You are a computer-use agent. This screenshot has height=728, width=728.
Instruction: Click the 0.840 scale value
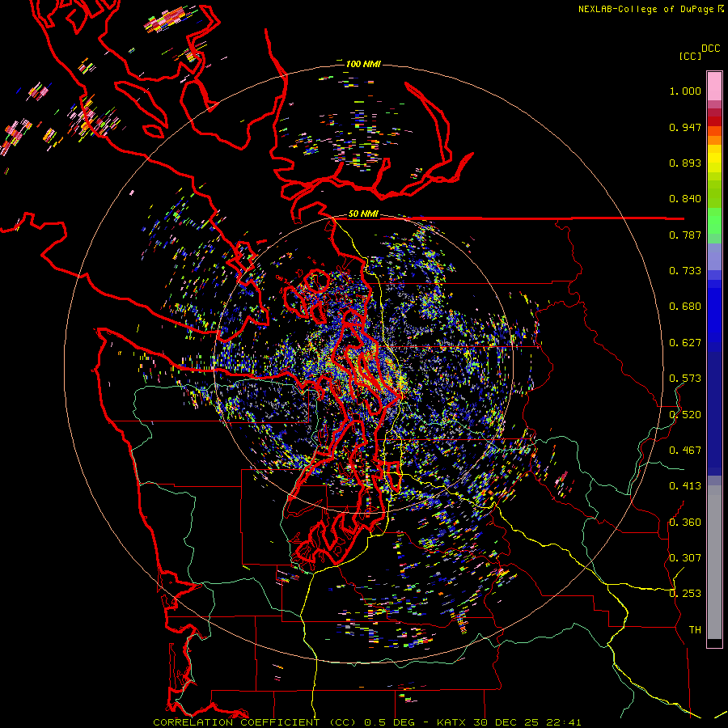(685, 199)
